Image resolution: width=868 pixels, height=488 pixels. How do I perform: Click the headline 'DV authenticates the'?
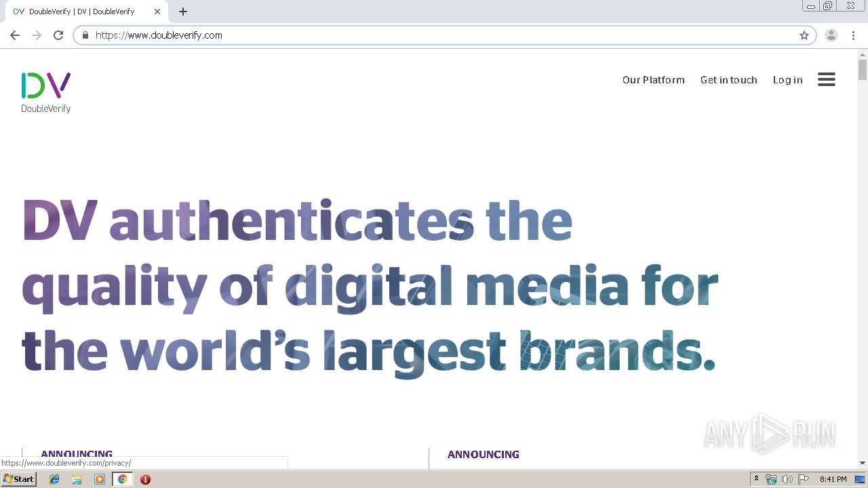coord(297,221)
